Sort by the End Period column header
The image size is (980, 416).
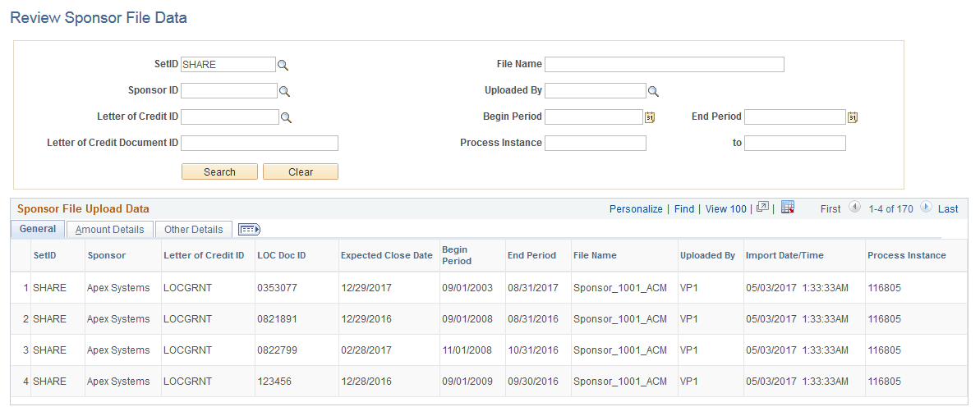[531, 255]
